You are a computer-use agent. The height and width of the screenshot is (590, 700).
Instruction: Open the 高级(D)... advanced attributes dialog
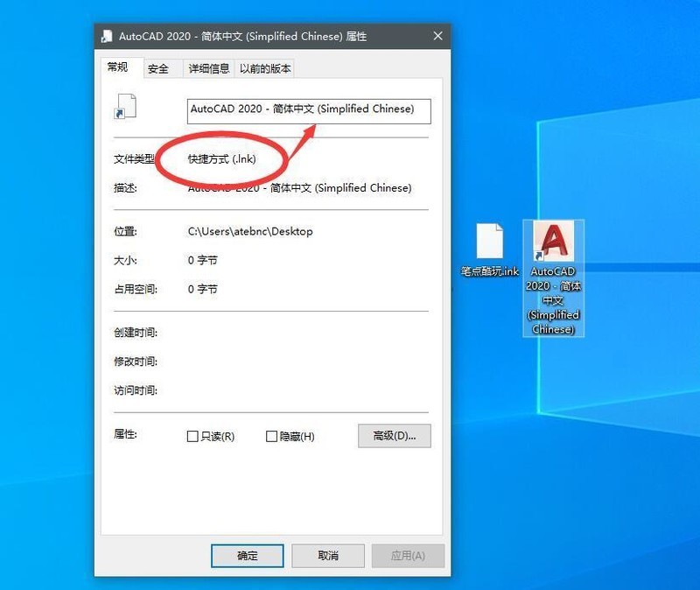click(394, 436)
